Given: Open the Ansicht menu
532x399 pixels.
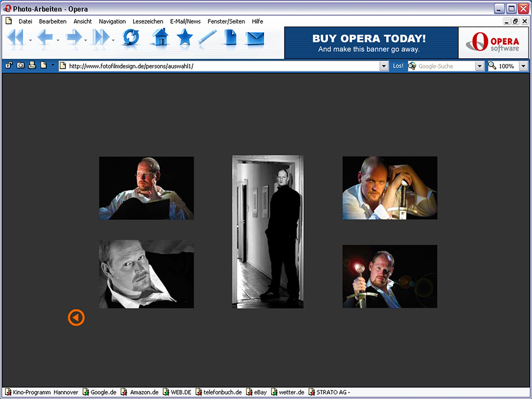Looking at the screenshot, I should coord(83,21).
